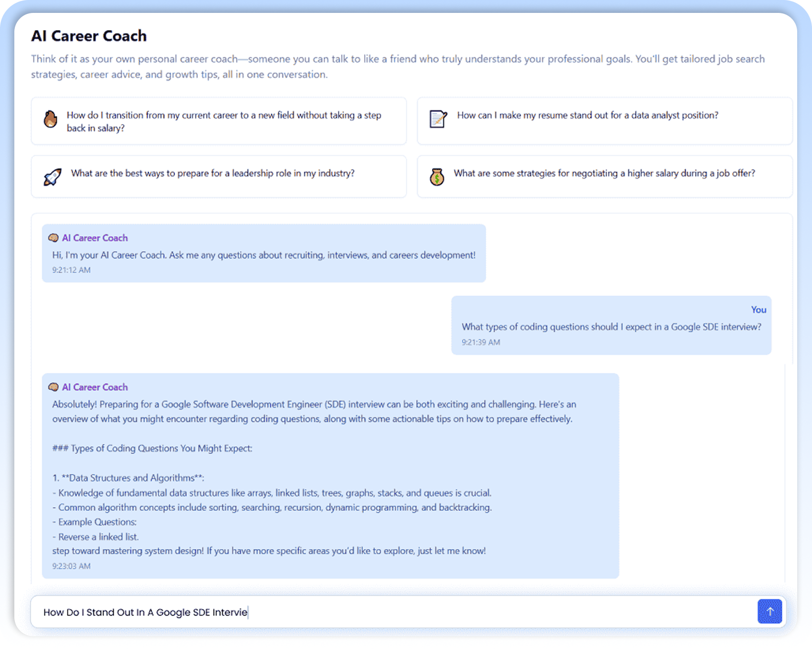The height and width of the screenshot is (651, 812).
Task: Send the message with the blue arrow button
Action: tap(769, 611)
